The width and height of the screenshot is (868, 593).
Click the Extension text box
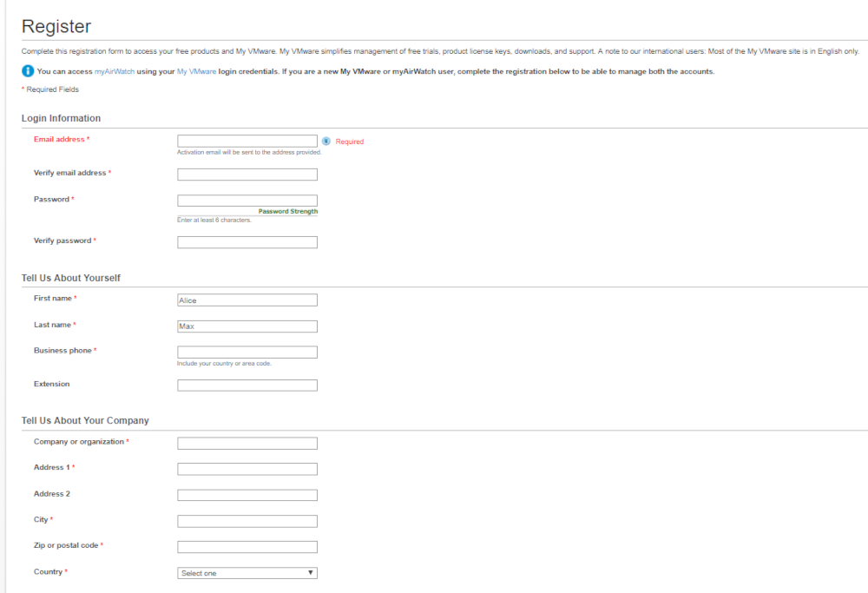(247, 385)
